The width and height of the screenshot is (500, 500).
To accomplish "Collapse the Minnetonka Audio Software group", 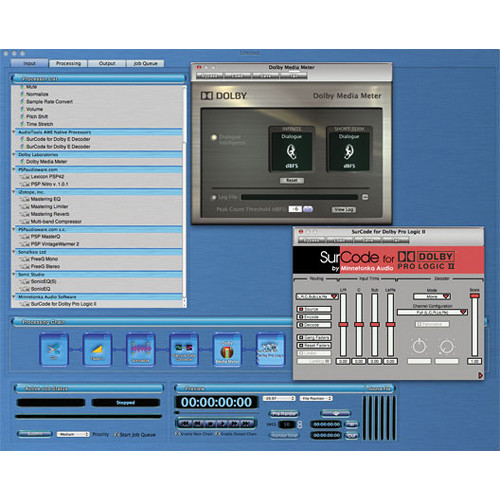I will (x=14, y=297).
